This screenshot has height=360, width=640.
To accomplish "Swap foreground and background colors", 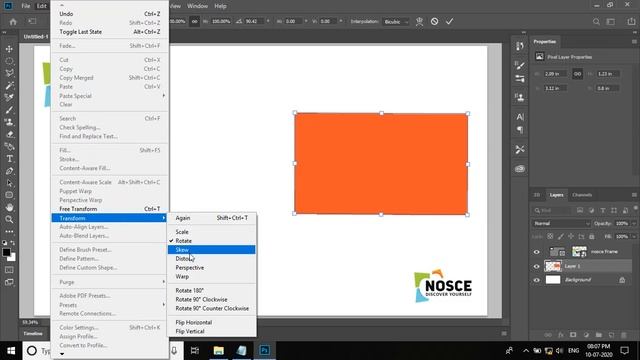I will [13, 243].
